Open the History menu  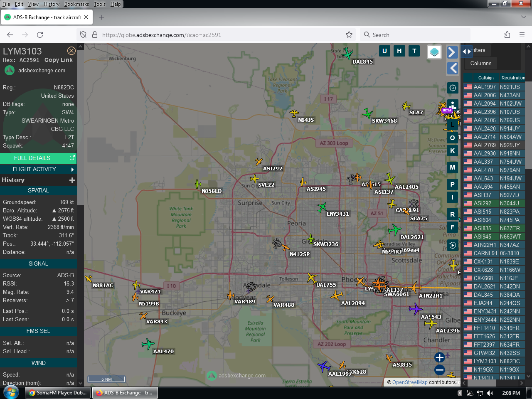[x=52, y=4]
